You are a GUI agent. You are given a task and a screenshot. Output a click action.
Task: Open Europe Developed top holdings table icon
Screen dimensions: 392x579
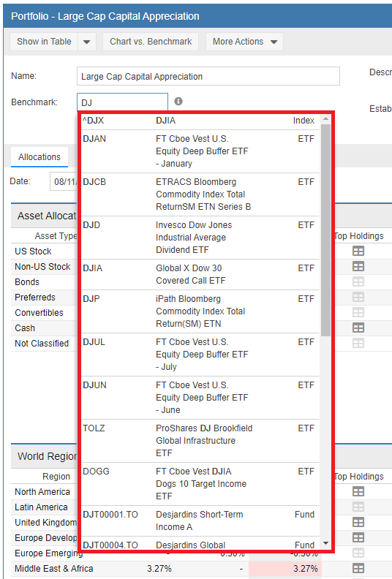coord(358,537)
